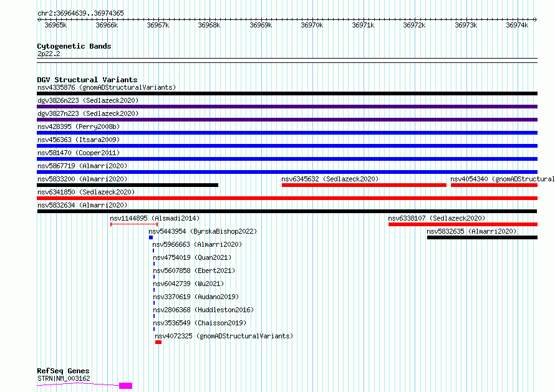Open nsv6341850 (Sedlazeck2020) label
The image size is (555, 392).
pyautogui.click(x=86, y=192)
